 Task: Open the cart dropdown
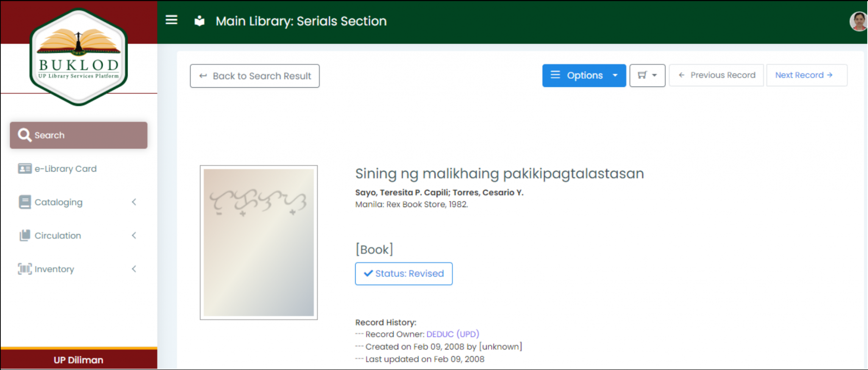[647, 75]
